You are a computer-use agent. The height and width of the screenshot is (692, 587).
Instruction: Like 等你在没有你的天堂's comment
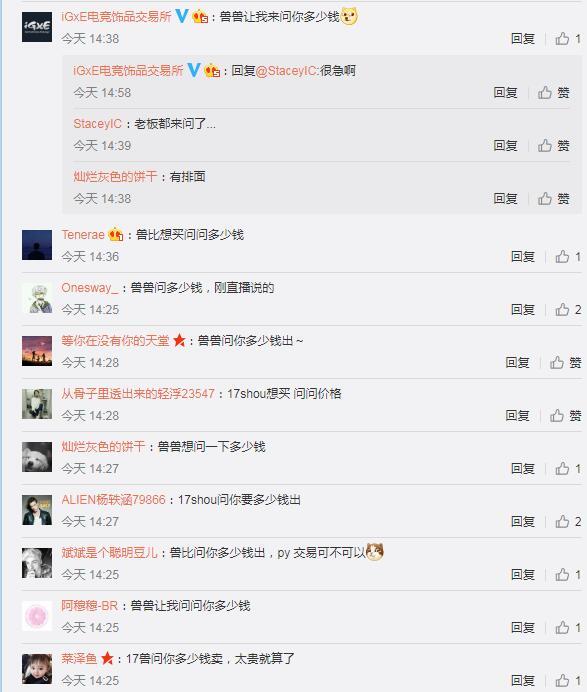pos(565,362)
